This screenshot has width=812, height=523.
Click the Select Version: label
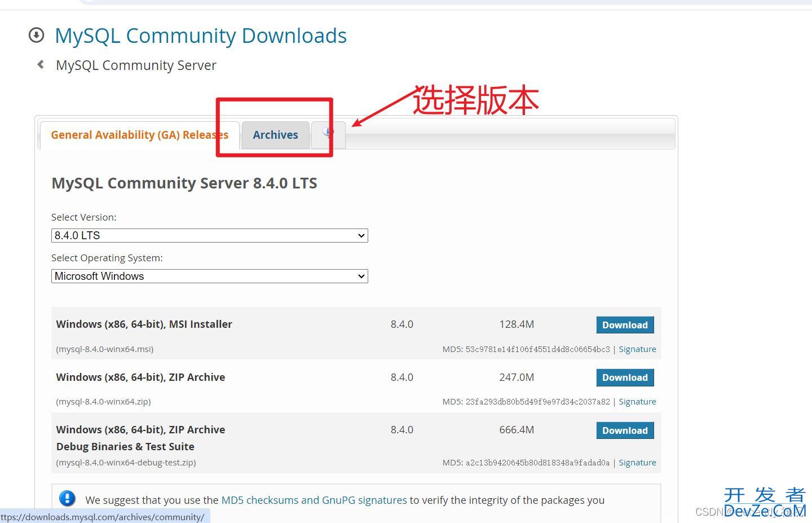[x=84, y=217]
